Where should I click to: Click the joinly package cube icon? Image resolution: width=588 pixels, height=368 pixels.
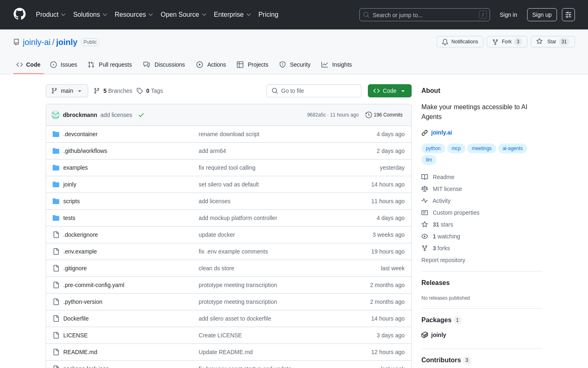pyautogui.click(x=425, y=335)
